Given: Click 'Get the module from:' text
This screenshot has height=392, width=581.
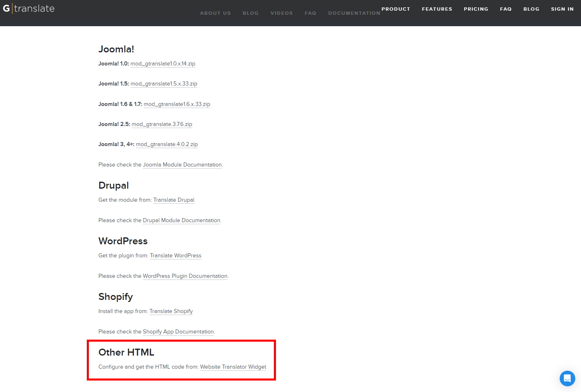Looking at the screenshot, I should 125,200.
